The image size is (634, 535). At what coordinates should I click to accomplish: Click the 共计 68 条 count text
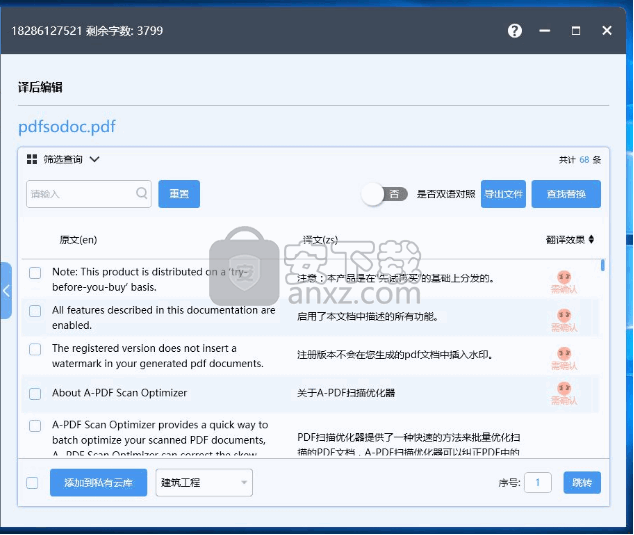580,160
